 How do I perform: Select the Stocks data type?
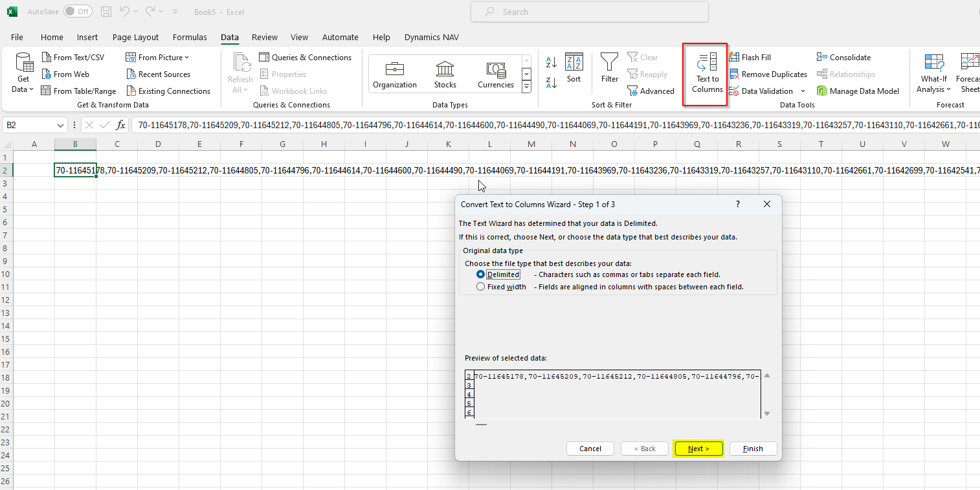pyautogui.click(x=445, y=74)
